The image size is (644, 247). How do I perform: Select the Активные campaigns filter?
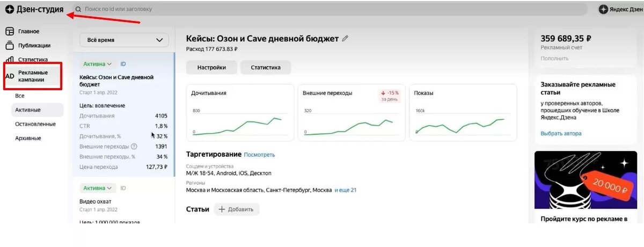point(28,110)
